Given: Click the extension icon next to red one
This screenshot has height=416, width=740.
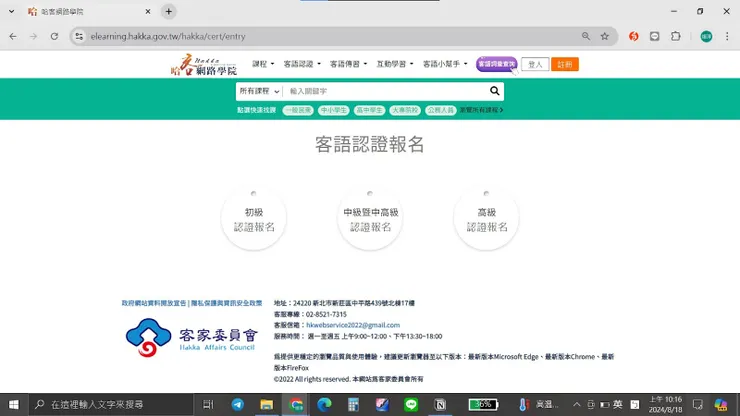Looking at the screenshot, I should pos(655,36).
